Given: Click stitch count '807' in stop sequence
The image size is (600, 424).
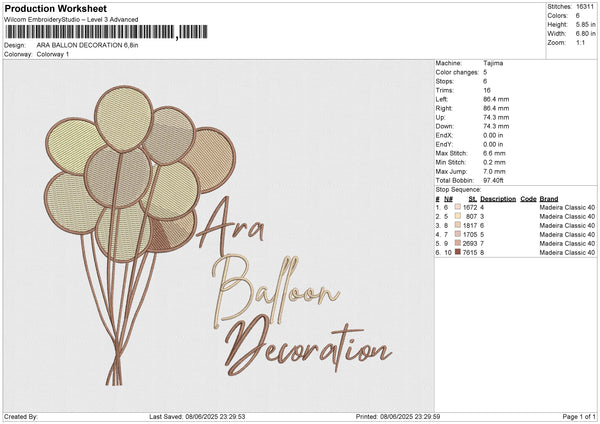Looking at the screenshot, I should click(x=471, y=217).
